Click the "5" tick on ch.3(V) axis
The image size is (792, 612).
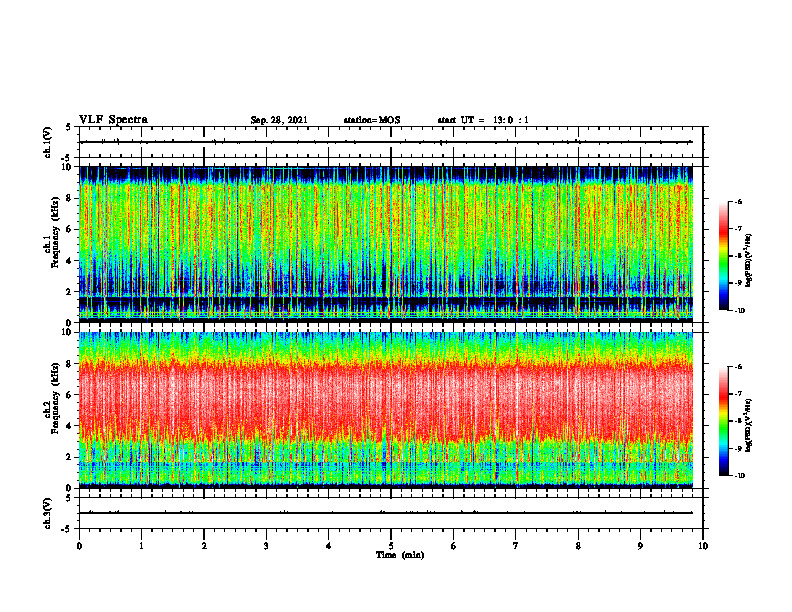pyautogui.click(x=69, y=498)
